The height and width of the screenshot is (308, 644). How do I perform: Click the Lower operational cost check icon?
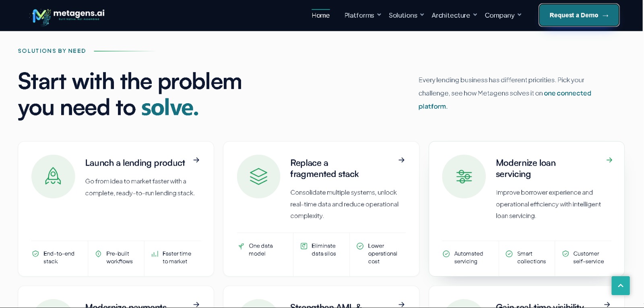(360, 246)
